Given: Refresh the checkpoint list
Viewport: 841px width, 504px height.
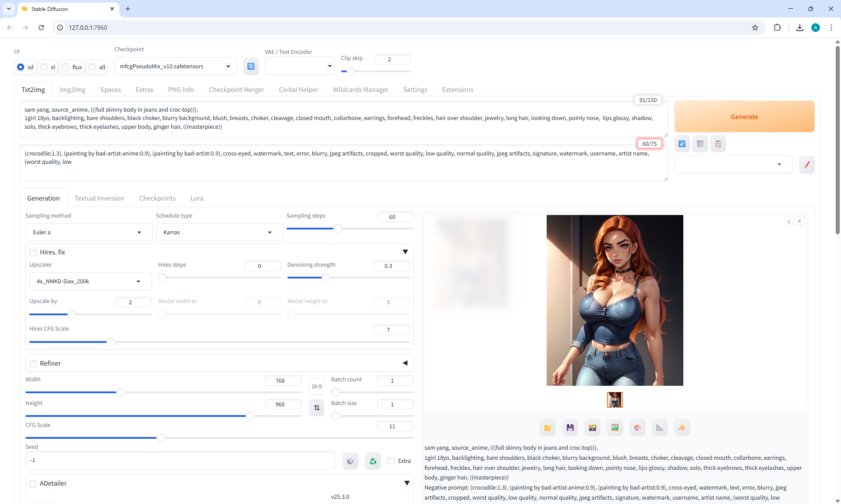Looking at the screenshot, I should click(x=251, y=67).
